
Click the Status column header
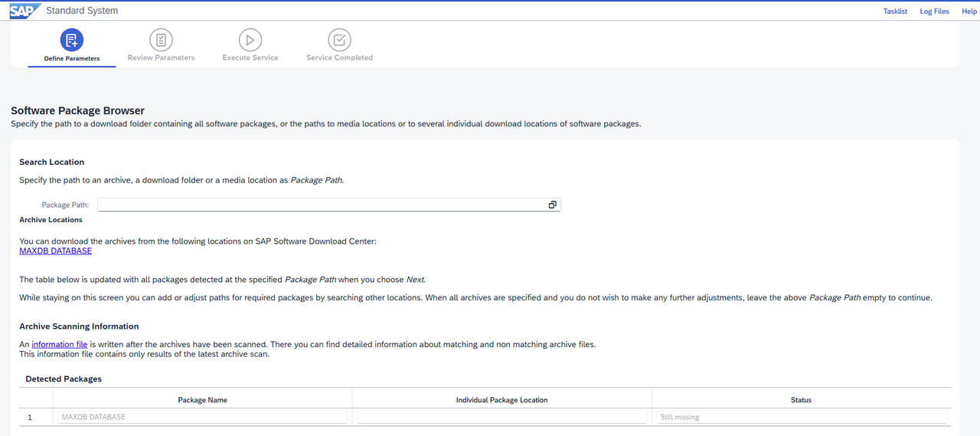point(801,400)
